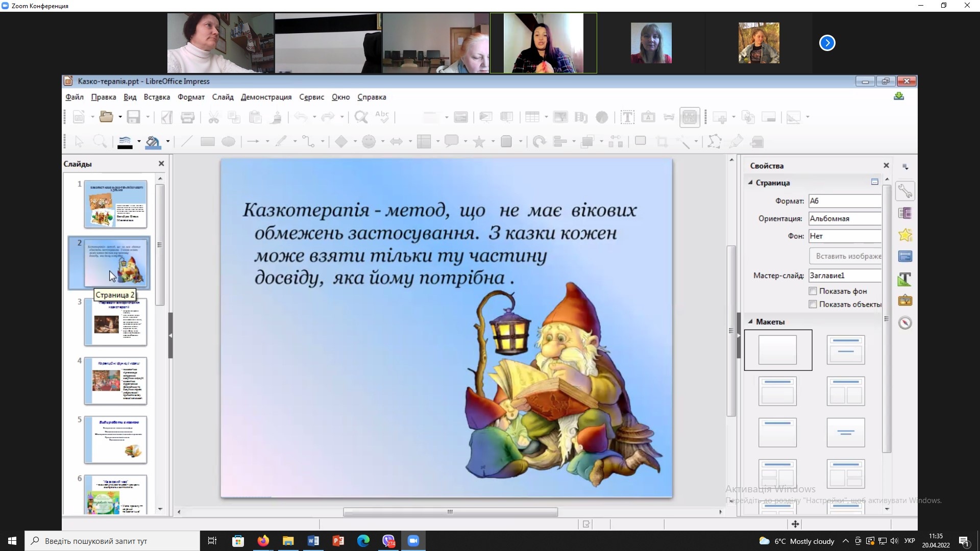Show next Zoom participants with arrow button
Screen dimensions: 980x551
click(827, 43)
